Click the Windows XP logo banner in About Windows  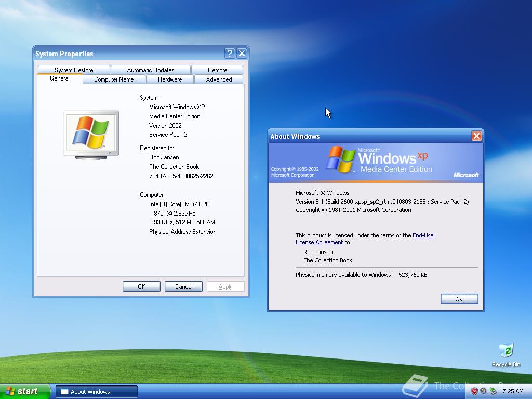pyautogui.click(x=376, y=163)
